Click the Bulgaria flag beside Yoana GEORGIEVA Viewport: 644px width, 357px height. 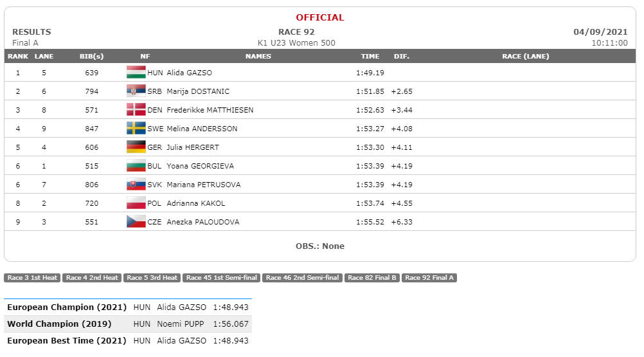coord(136,165)
